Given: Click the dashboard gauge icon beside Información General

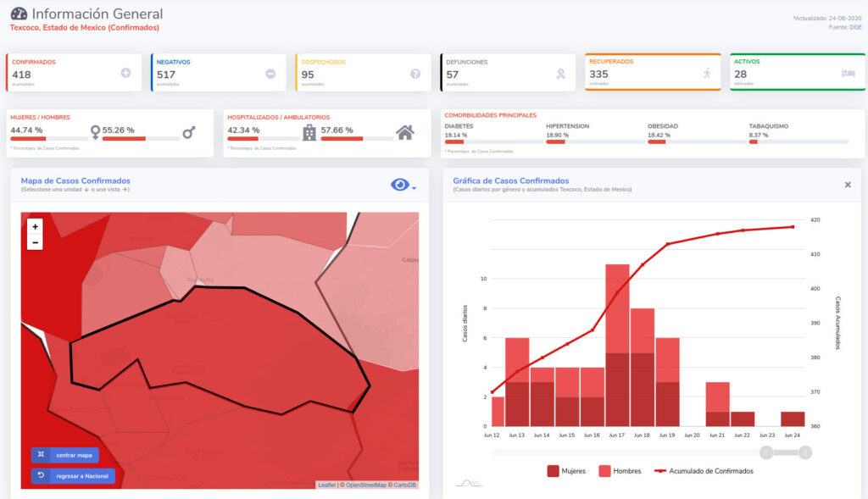Looking at the screenshot, I should click(x=19, y=14).
